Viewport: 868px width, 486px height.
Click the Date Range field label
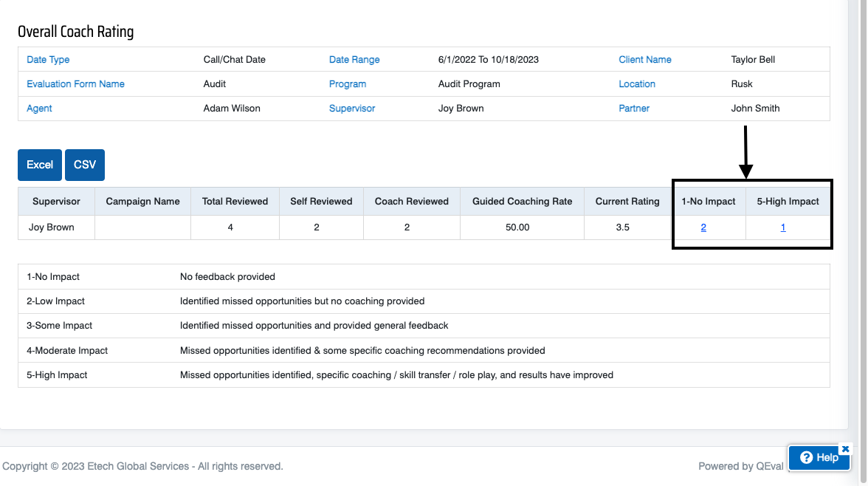click(354, 60)
